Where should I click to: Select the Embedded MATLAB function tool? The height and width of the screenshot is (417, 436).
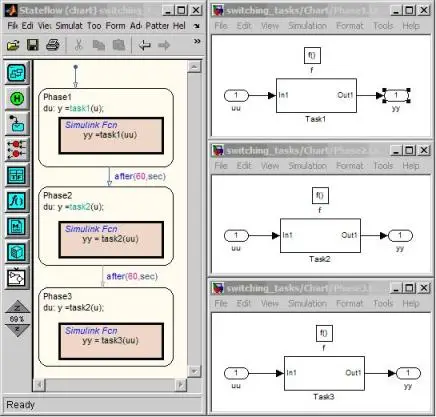pyautogui.click(x=17, y=226)
